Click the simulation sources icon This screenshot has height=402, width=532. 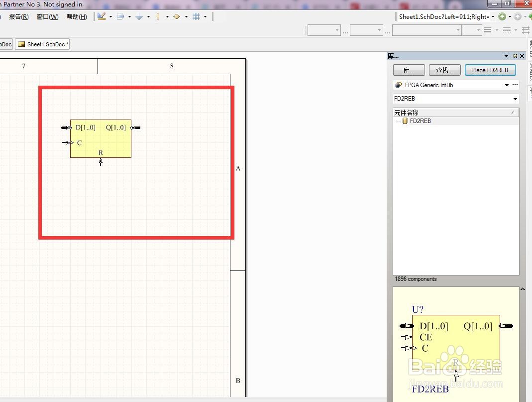(177, 16)
